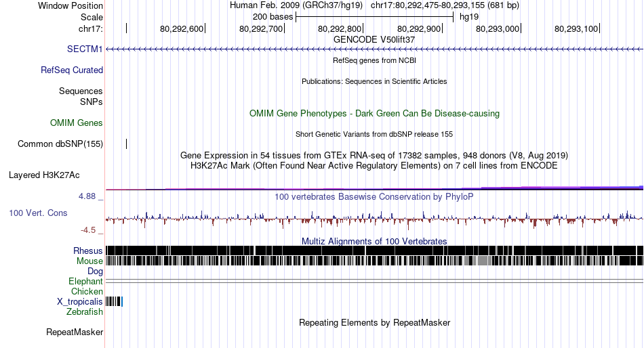Viewport: 644px width, 348px height.
Task: Click the 4.88 conservation maximum value
Action: (87, 196)
